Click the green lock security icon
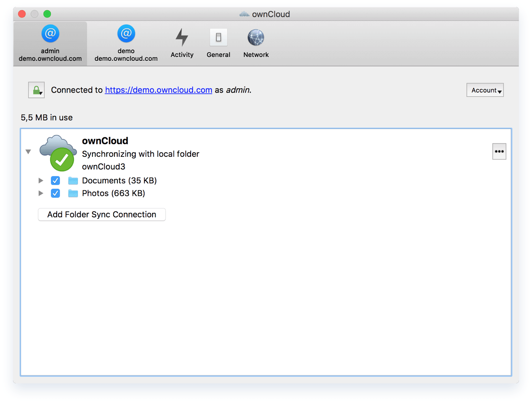 coord(36,90)
